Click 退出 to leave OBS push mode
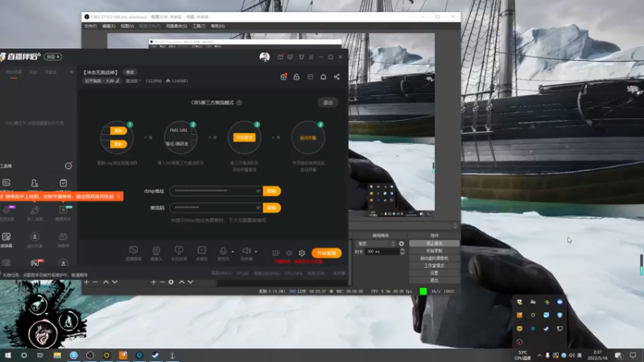 click(x=328, y=103)
